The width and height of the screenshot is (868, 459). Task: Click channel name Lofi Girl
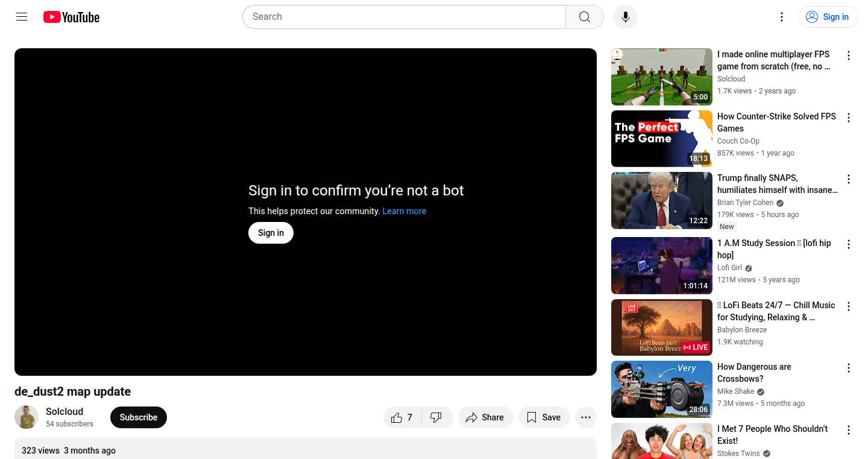click(x=729, y=268)
